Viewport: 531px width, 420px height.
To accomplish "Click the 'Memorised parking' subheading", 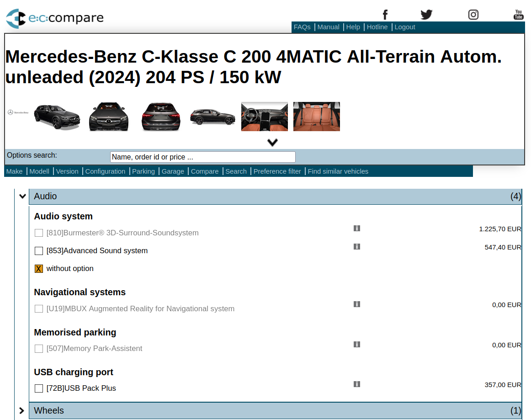I will tap(75, 333).
